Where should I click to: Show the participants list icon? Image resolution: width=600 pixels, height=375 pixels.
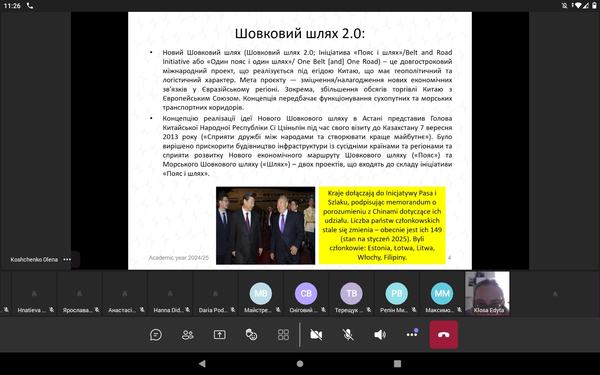[188, 335]
